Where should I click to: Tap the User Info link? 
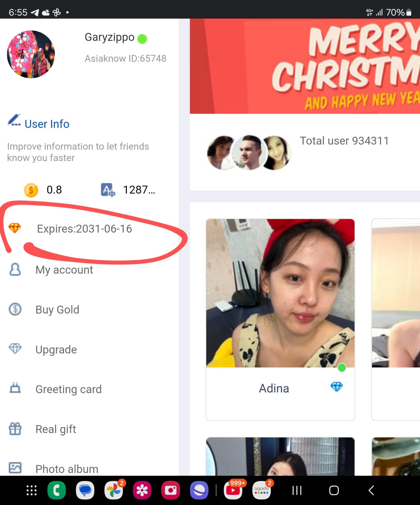pyautogui.click(x=47, y=124)
